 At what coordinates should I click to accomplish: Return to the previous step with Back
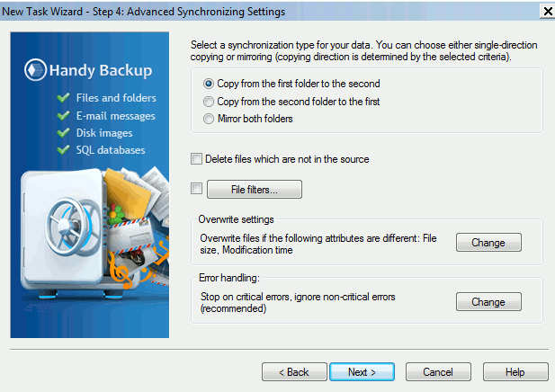click(294, 372)
